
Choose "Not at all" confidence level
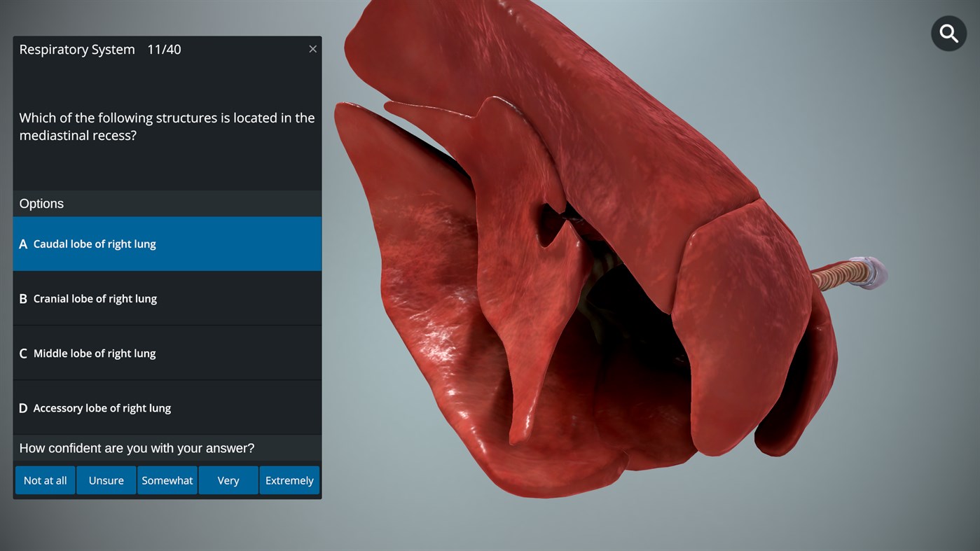[45, 480]
